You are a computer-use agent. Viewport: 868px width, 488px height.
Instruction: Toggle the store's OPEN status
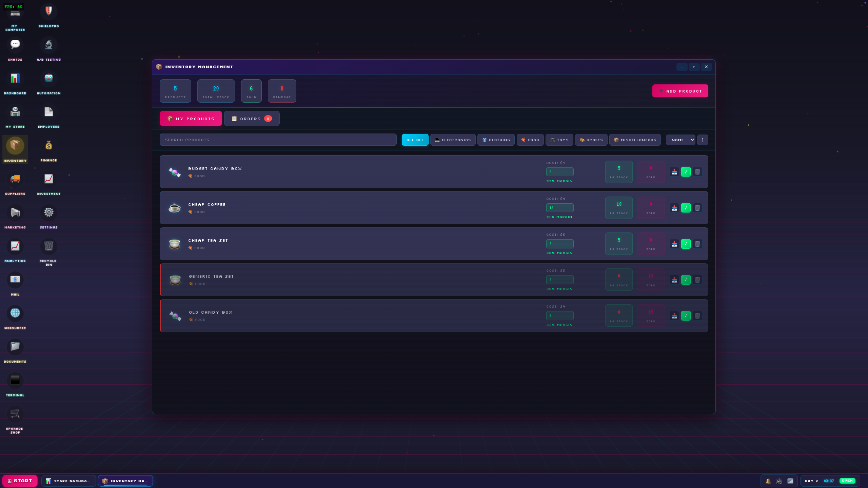pos(847,481)
